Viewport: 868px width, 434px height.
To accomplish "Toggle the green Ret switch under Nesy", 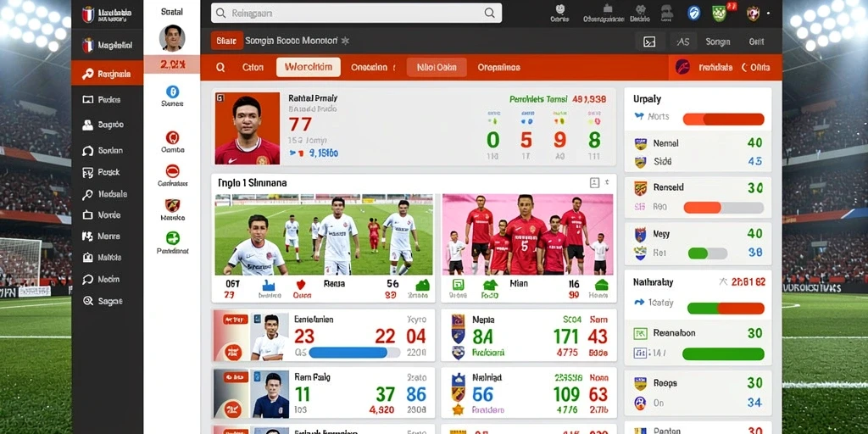I will 707,253.
